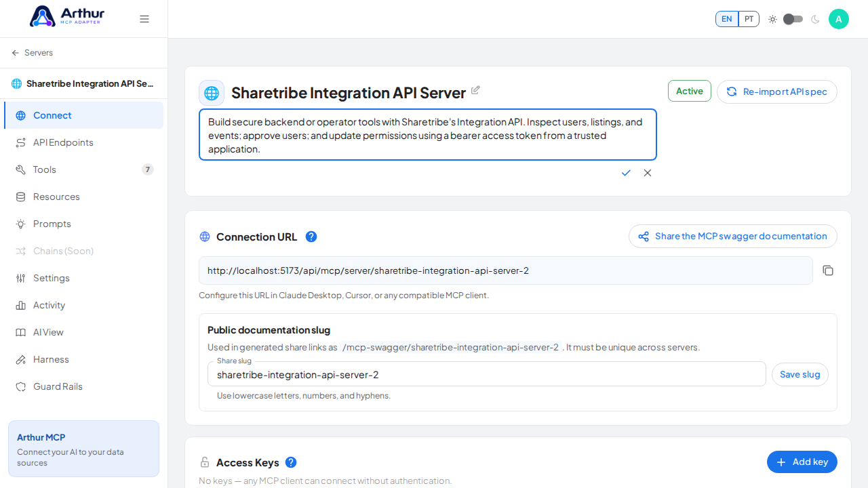868x488 pixels.
Task: Open the Resources section
Action: (x=84, y=197)
